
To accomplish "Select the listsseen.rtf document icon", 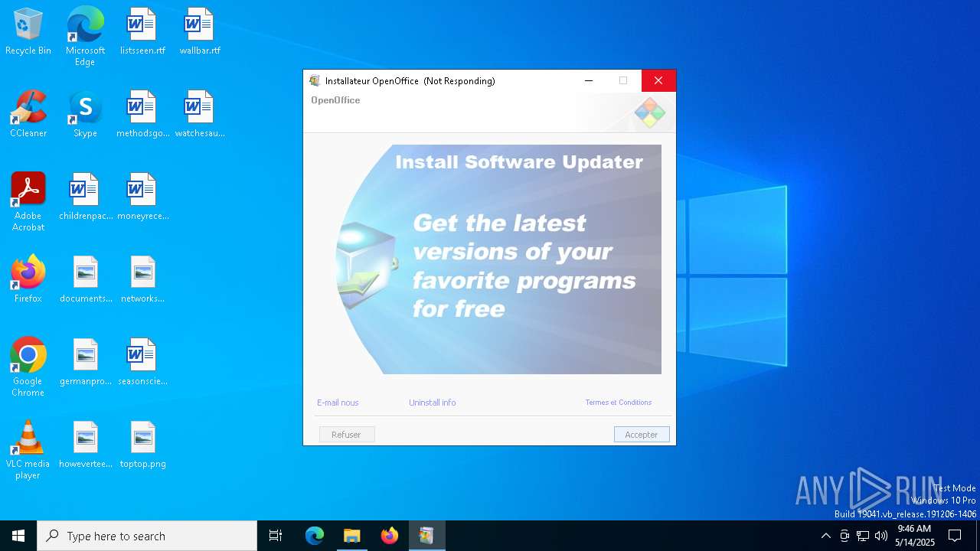I will click(142, 31).
